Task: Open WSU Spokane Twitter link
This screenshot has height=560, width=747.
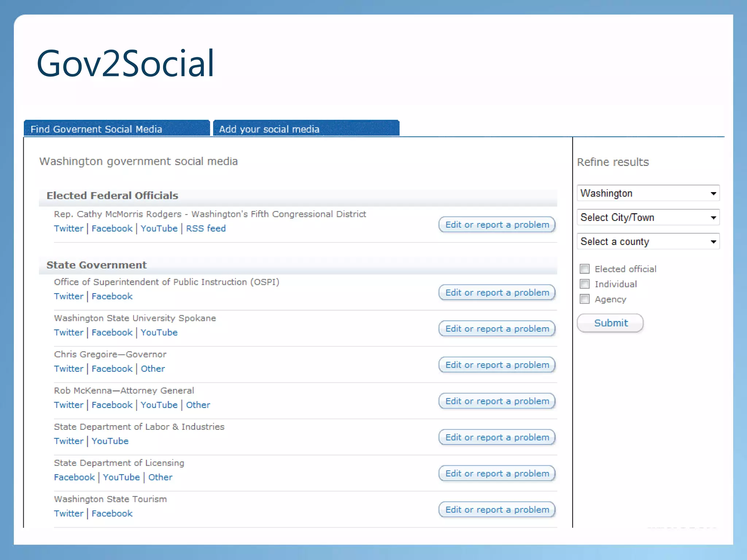Action: pos(69,332)
